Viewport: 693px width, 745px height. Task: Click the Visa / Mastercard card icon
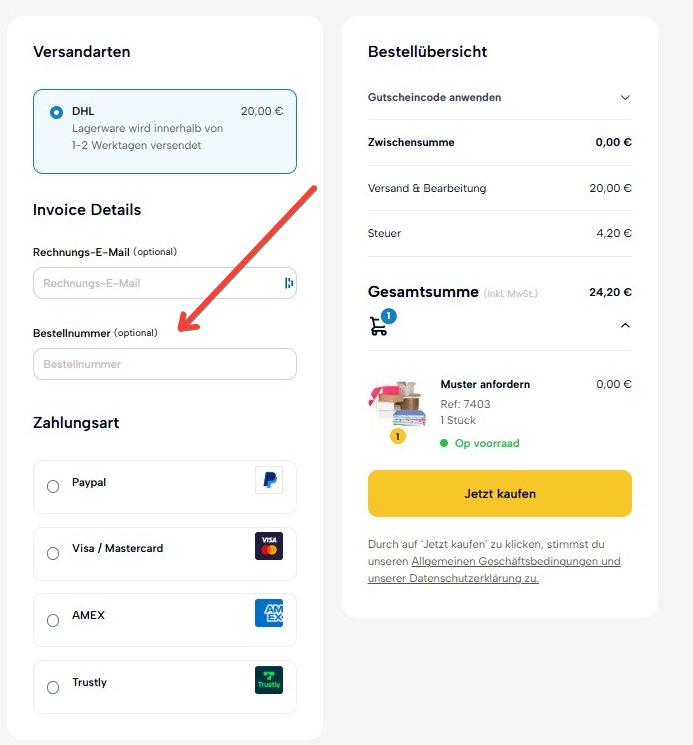coord(269,546)
